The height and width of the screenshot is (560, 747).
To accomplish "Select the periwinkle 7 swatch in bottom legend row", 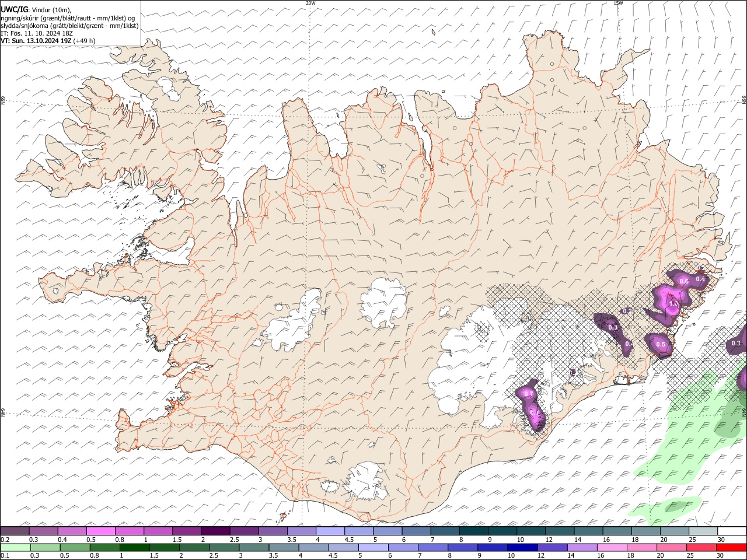I will click(432, 548).
